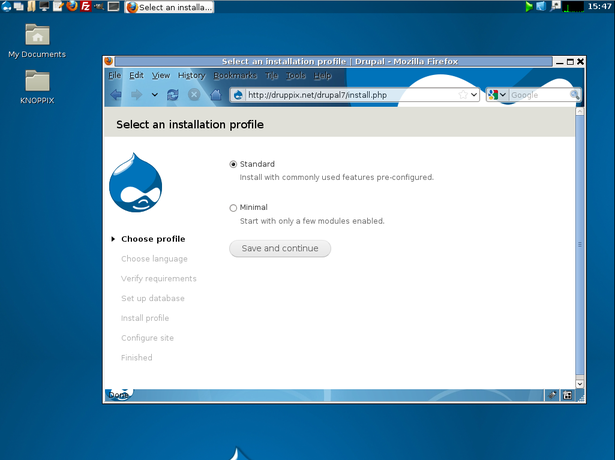Click the scrollbar up arrow
The width and height of the screenshot is (615, 460).
pyautogui.click(x=580, y=111)
